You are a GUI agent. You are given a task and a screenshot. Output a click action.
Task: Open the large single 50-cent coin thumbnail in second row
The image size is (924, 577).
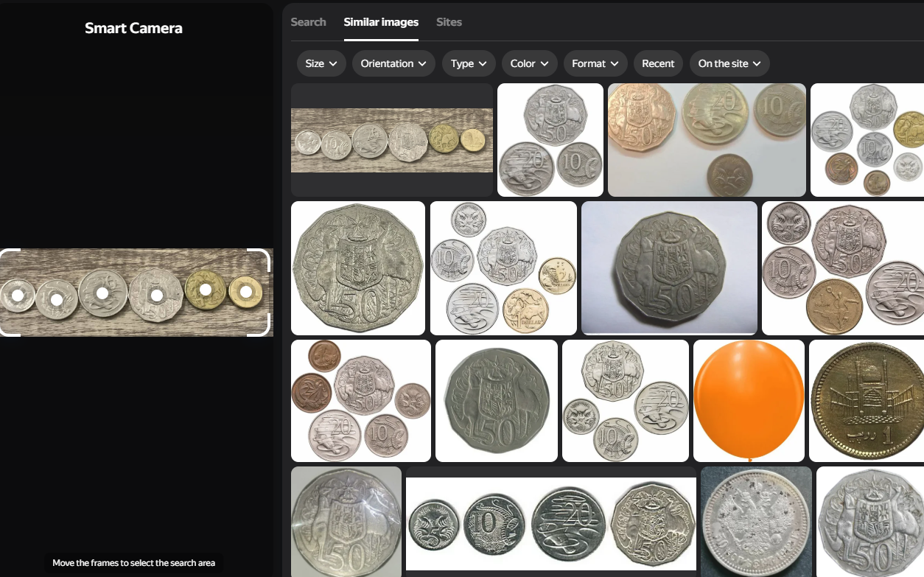point(358,268)
